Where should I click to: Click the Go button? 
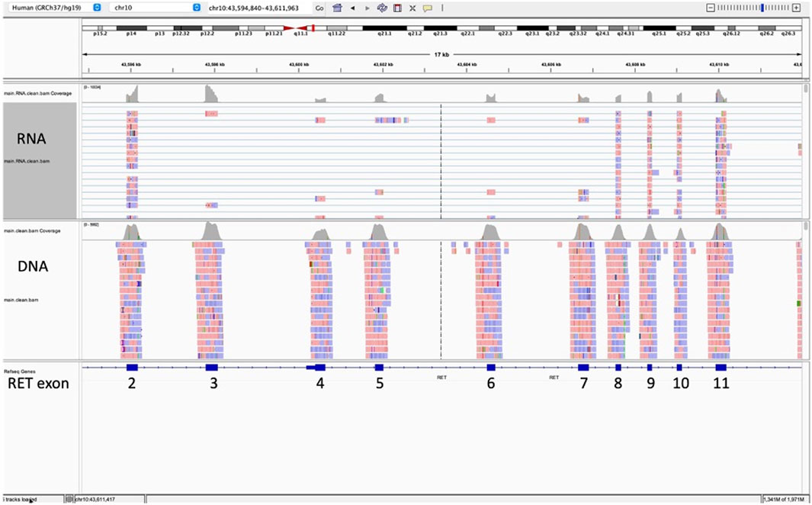(x=319, y=8)
